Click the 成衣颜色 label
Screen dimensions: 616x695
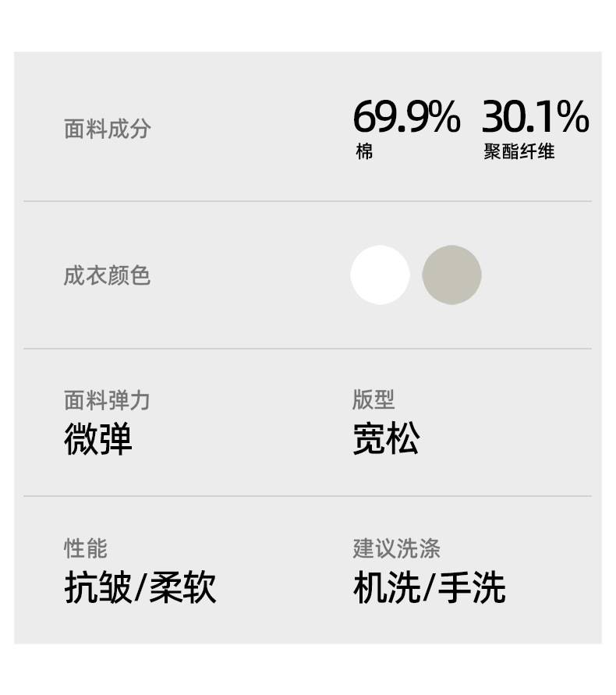107,276
